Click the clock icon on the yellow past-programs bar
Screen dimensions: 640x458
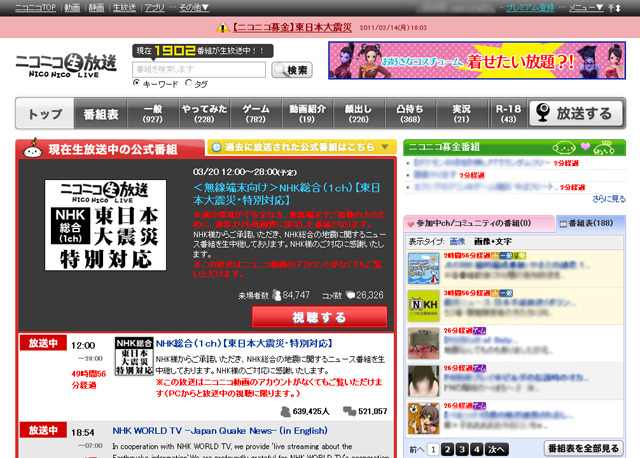(216, 147)
